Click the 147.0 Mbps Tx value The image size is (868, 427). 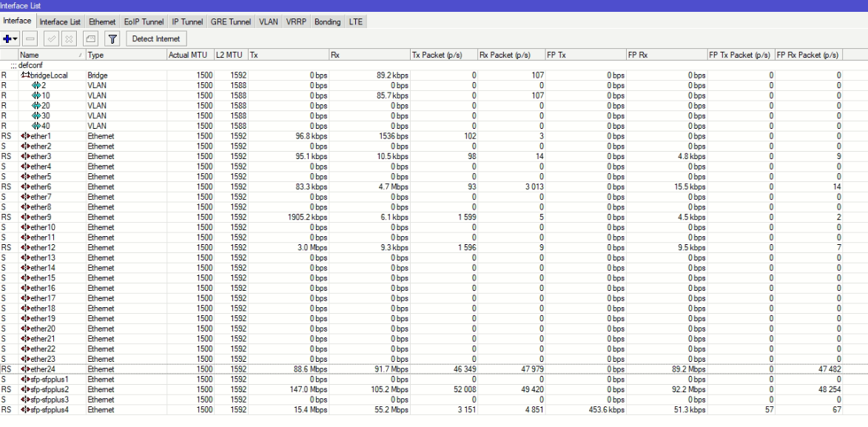[309, 389]
